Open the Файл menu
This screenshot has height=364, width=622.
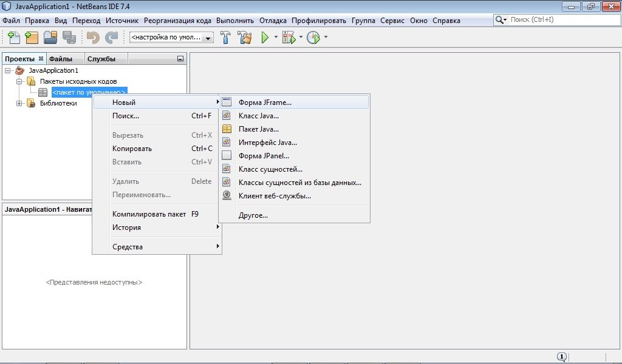click(x=11, y=21)
